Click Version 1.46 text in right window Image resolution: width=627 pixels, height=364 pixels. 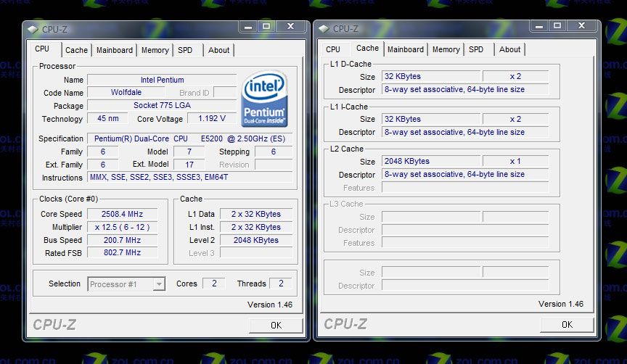[x=561, y=304]
